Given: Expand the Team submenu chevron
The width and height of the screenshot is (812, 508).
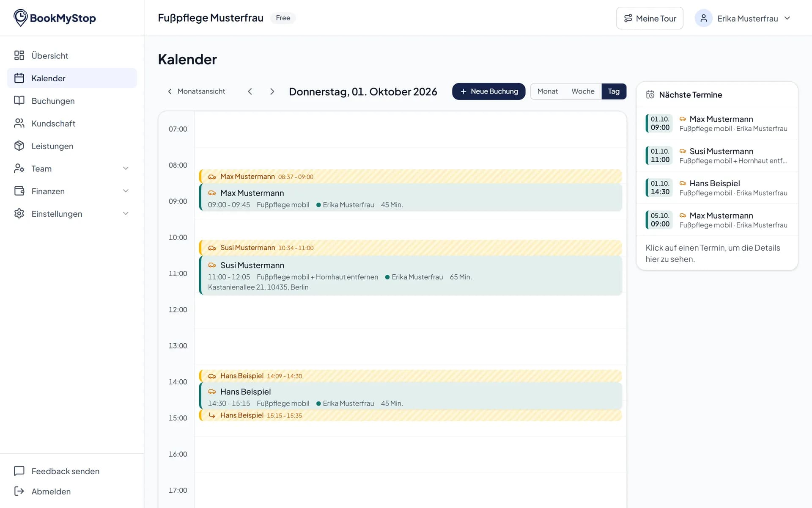Looking at the screenshot, I should tap(126, 168).
